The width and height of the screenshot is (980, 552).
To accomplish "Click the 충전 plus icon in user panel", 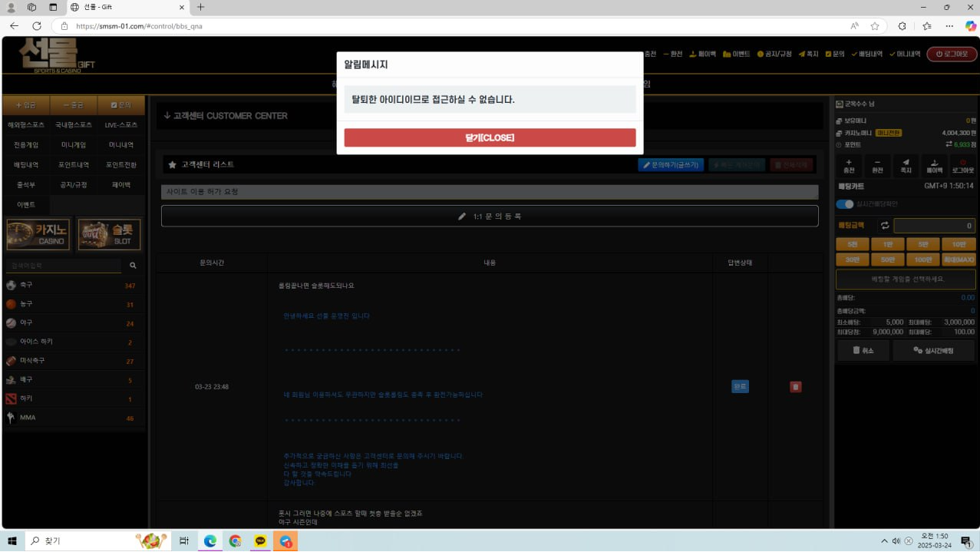I will coord(849,166).
